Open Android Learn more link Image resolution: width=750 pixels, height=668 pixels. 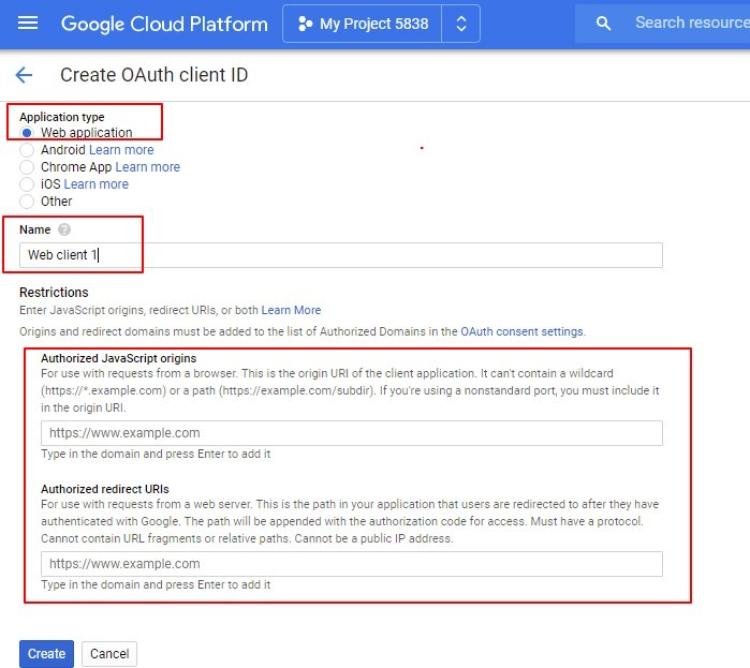click(x=121, y=150)
